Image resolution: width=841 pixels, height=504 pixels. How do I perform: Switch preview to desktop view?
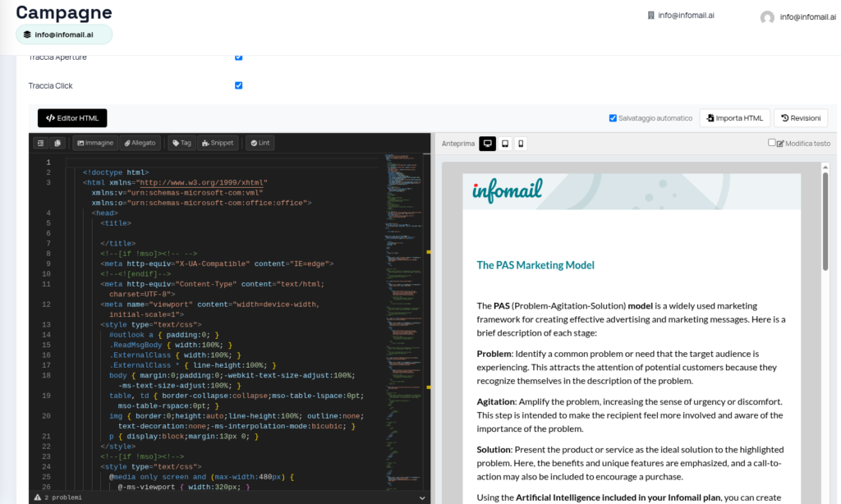pos(488,144)
